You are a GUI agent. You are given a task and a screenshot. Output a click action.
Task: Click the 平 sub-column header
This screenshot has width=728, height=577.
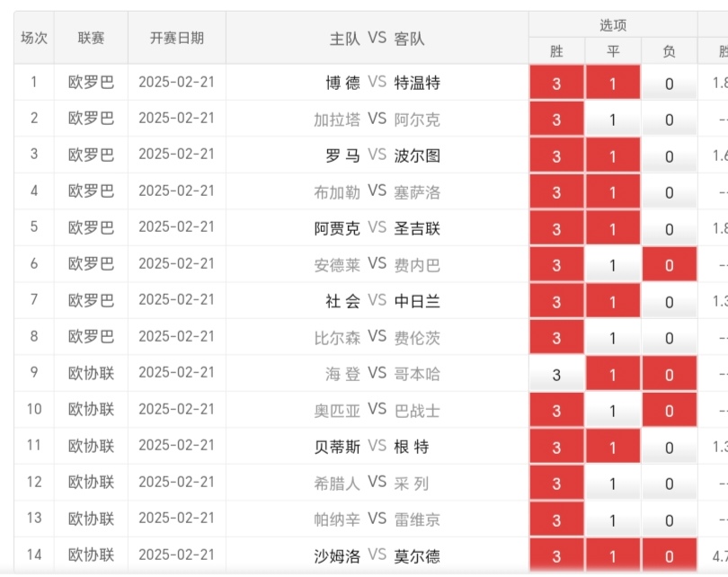(x=613, y=51)
